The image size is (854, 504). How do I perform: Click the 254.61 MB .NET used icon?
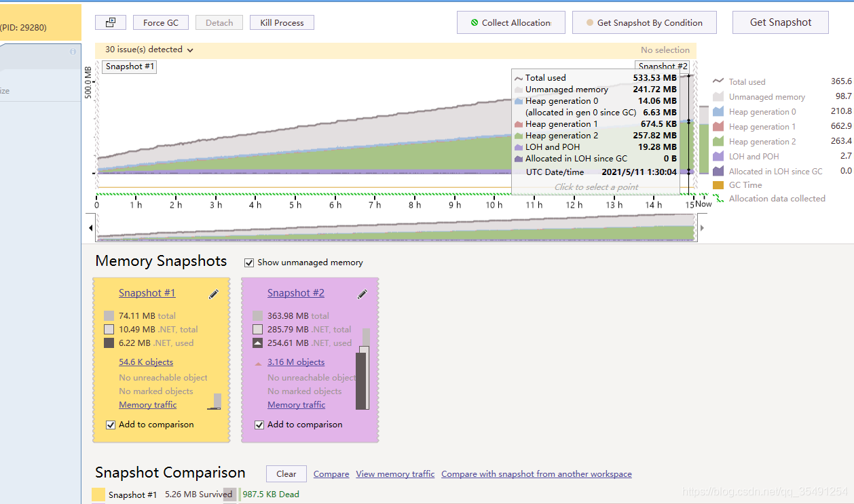(x=257, y=343)
